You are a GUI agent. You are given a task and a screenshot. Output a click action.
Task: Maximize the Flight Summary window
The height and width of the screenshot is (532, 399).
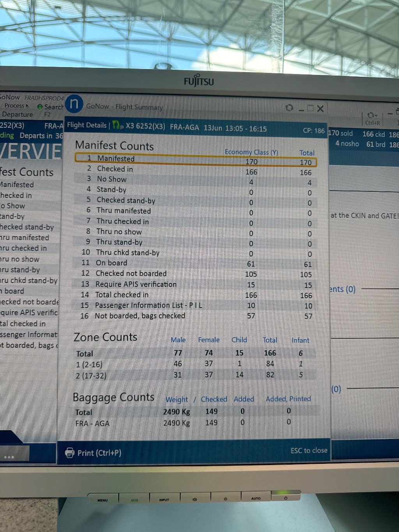coord(311,108)
